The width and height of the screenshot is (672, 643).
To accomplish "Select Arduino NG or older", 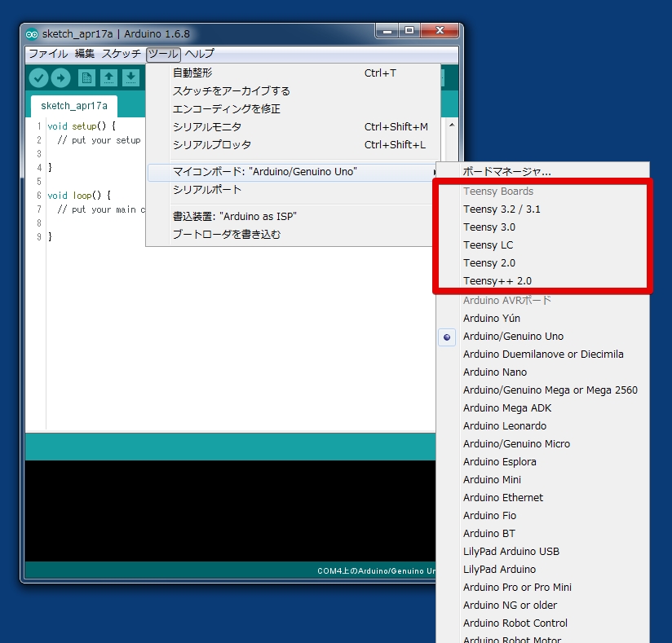I will 542,606.
